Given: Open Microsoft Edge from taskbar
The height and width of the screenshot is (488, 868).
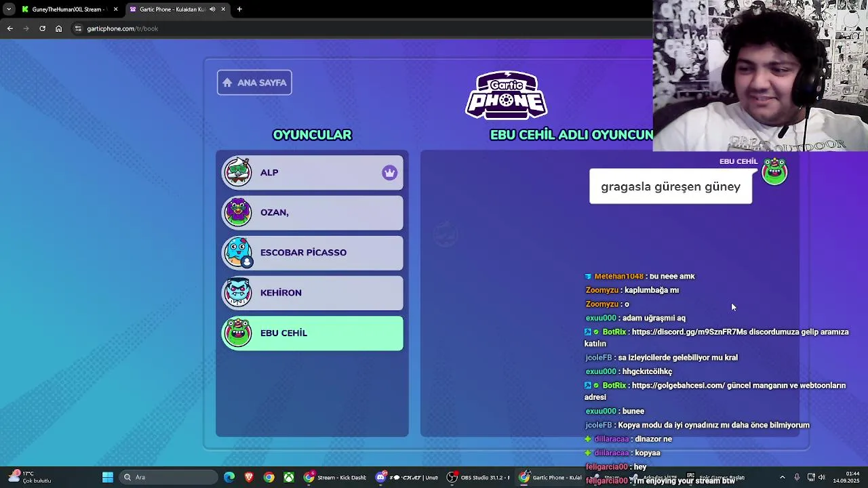Looking at the screenshot, I should point(229,477).
